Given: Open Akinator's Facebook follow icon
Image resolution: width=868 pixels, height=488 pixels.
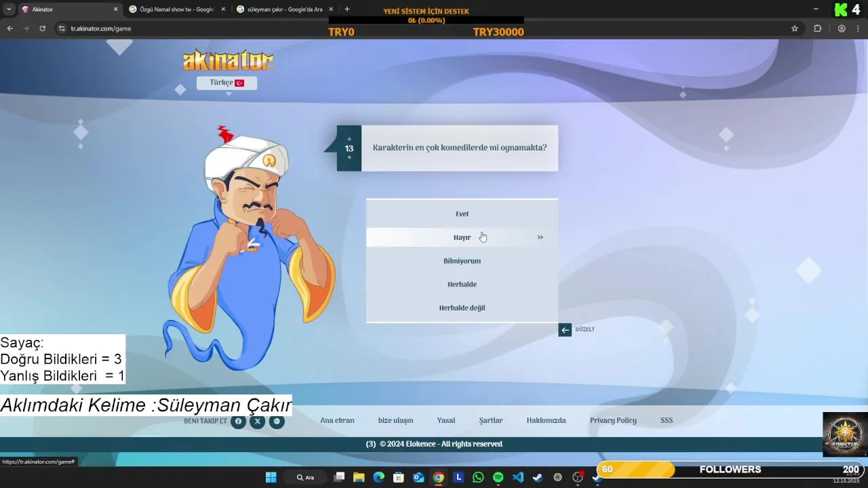Looking at the screenshot, I should click(x=238, y=422).
